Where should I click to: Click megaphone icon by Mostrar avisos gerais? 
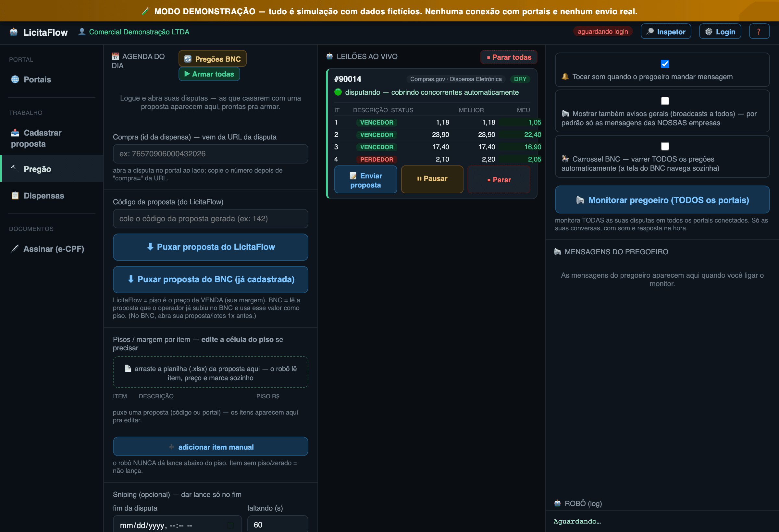click(x=565, y=113)
